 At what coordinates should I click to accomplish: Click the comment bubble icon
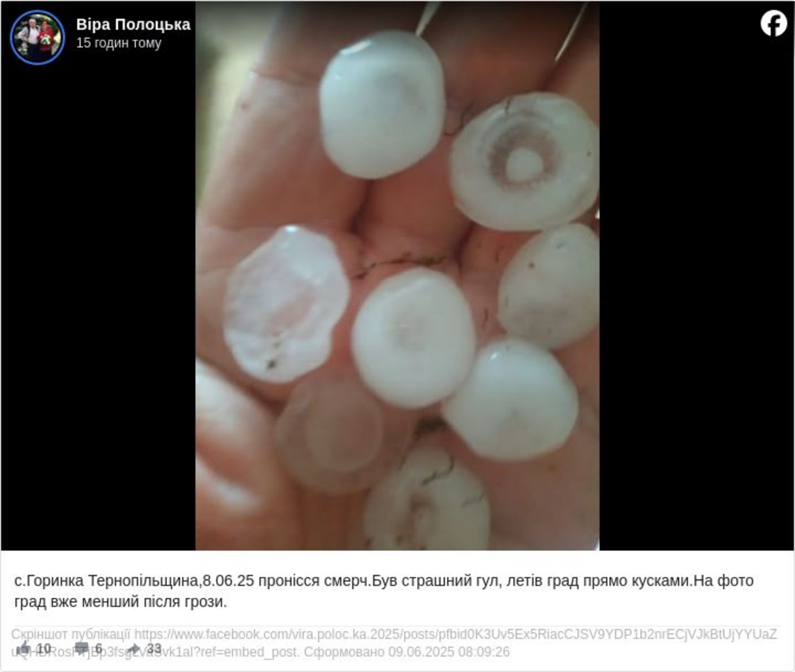(81, 648)
